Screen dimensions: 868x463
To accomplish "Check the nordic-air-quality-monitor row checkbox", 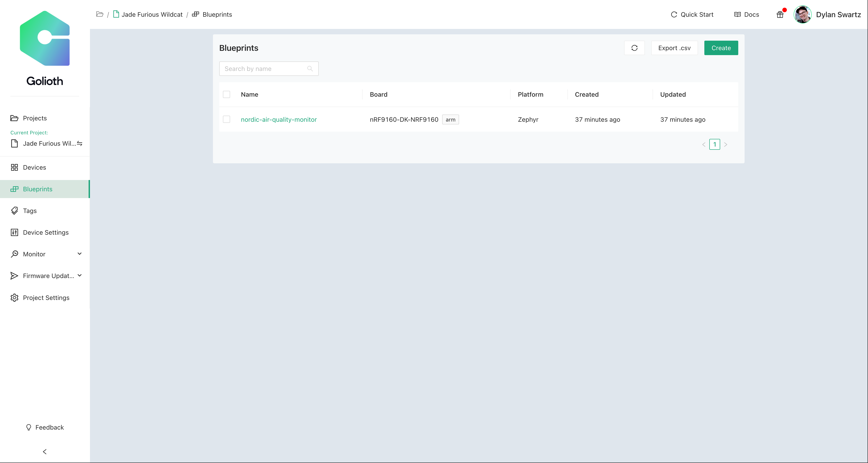I will point(226,119).
